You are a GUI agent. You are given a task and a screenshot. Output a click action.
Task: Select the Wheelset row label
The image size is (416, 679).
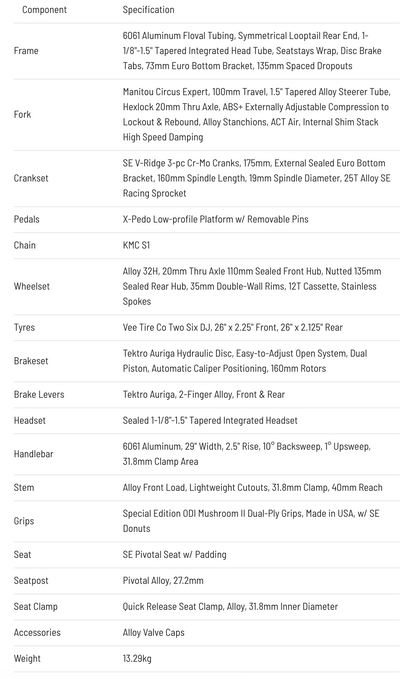click(32, 286)
